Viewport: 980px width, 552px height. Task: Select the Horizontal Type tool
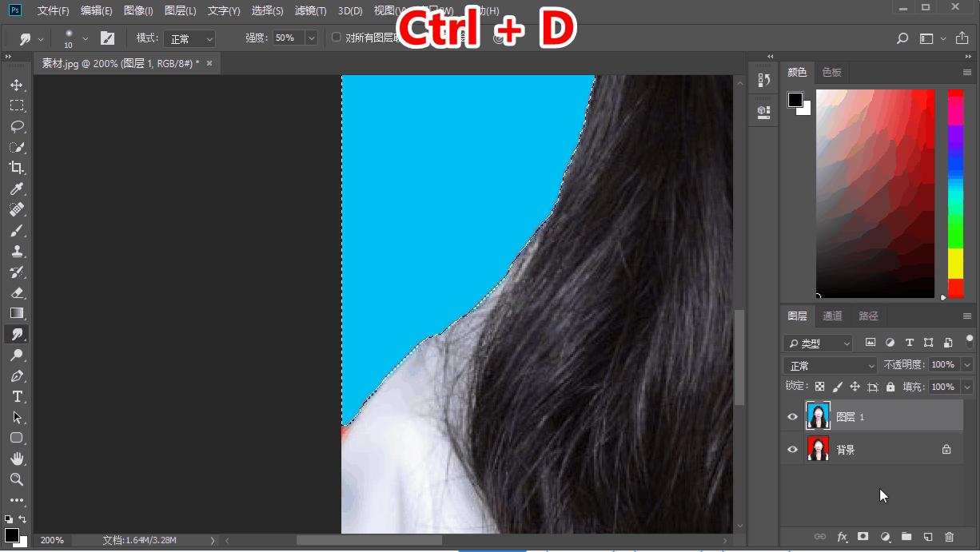[16, 396]
